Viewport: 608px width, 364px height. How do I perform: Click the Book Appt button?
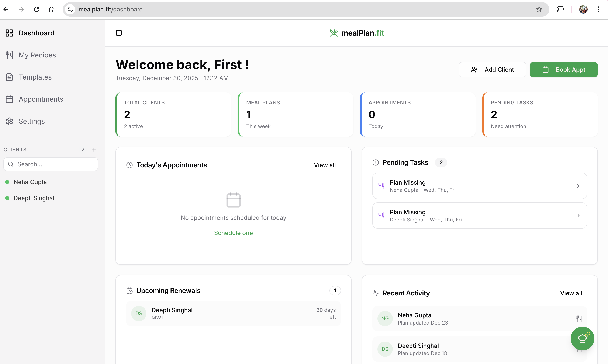(564, 70)
